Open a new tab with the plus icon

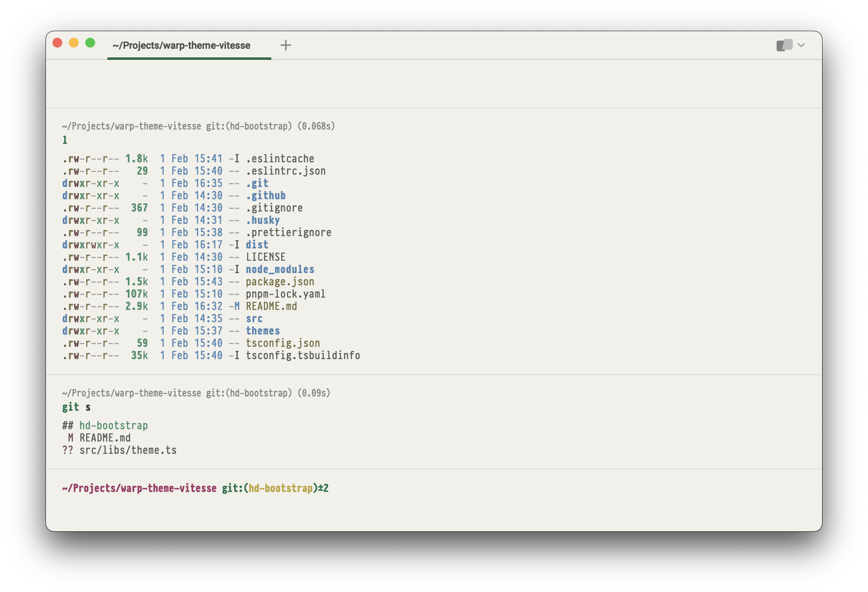286,45
